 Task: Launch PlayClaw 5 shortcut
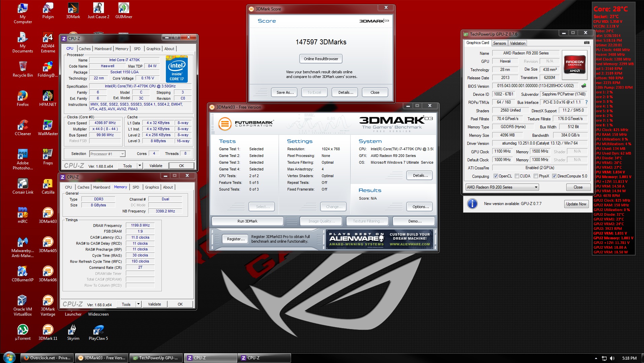(98, 332)
